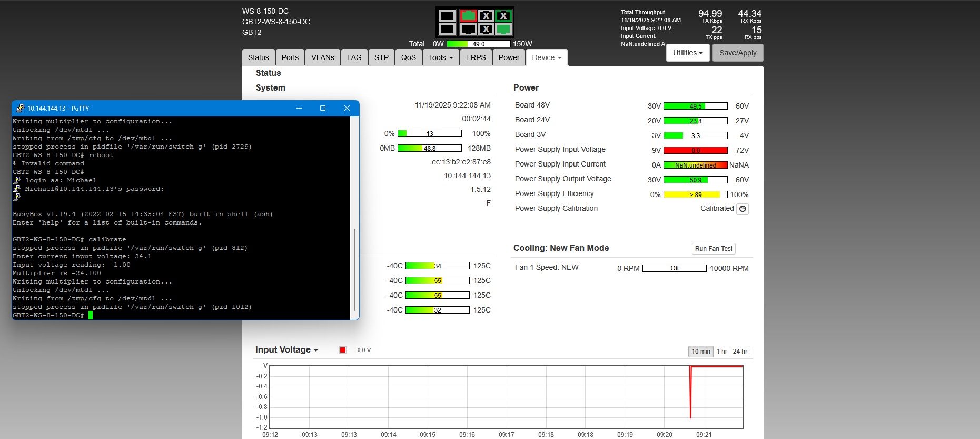
Task: Switch graph range to 1 hr
Action: (x=721, y=352)
